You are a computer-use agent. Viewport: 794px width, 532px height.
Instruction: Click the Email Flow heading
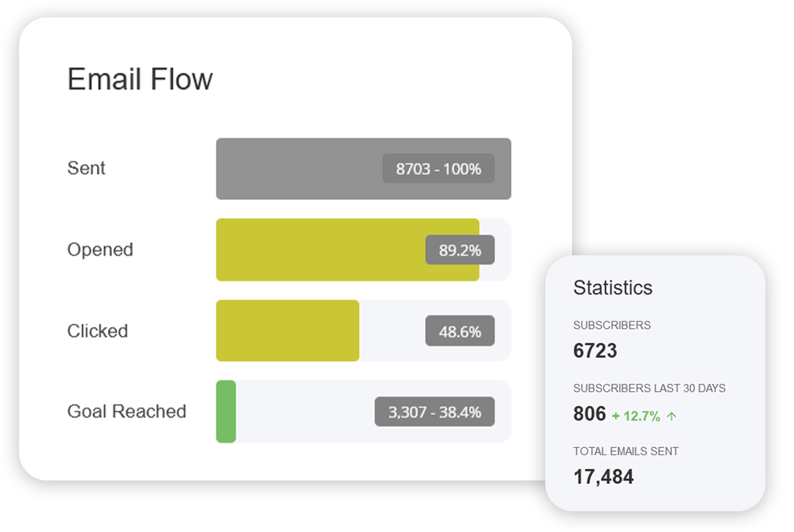coord(140,79)
